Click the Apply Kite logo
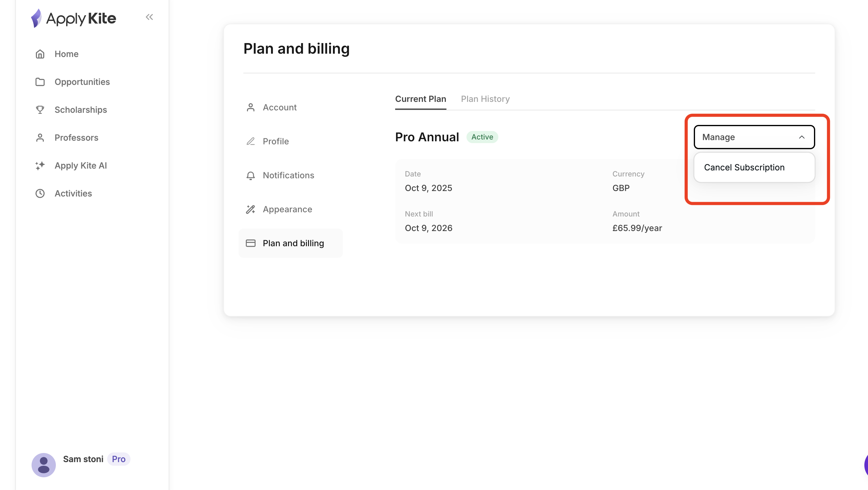868x490 pixels. [73, 18]
